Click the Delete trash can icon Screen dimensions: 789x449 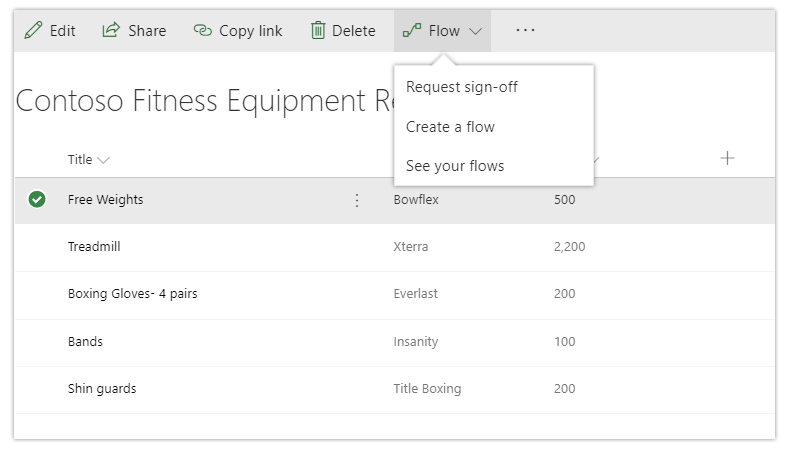click(318, 31)
